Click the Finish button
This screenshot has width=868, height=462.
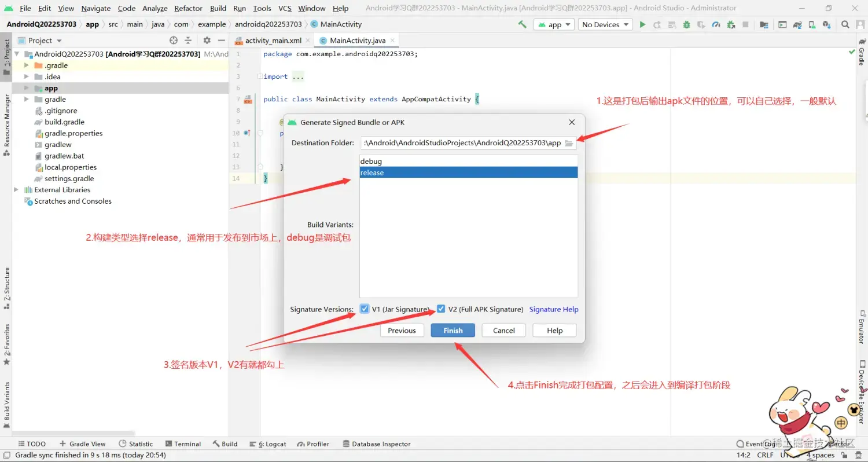point(453,330)
